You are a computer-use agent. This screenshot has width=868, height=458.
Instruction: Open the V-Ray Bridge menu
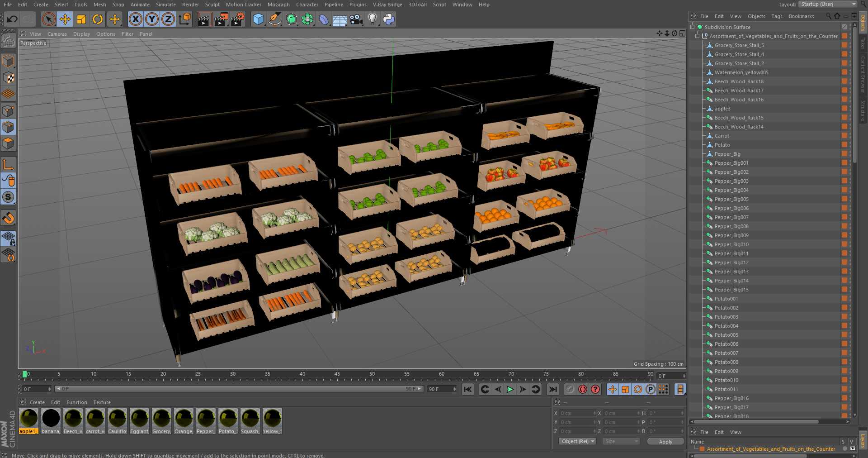[x=387, y=5]
